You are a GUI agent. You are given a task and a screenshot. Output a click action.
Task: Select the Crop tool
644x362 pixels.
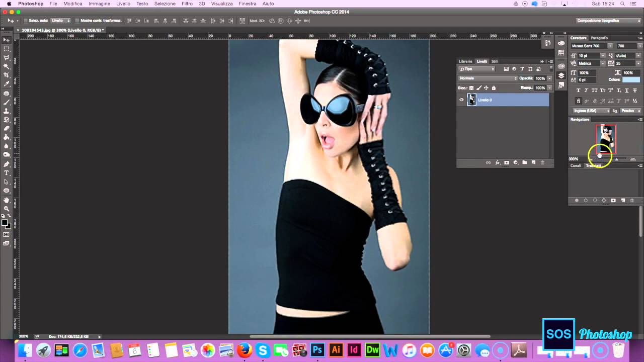point(7,75)
